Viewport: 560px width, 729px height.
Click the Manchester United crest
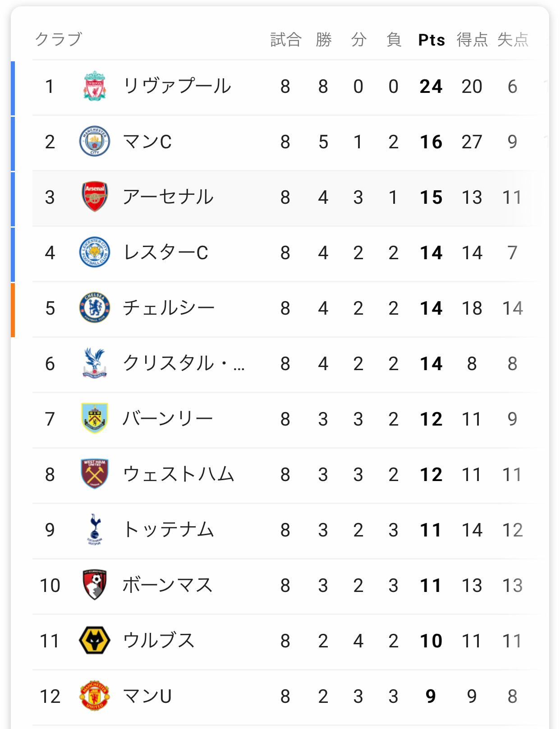[95, 696]
